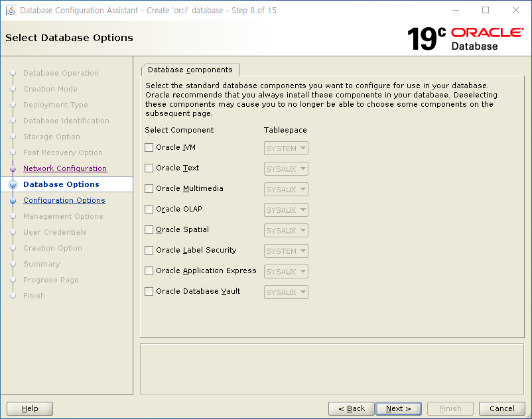532x419 pixels.
Task: Check Oracle Label Security
Action: [149, 250]
